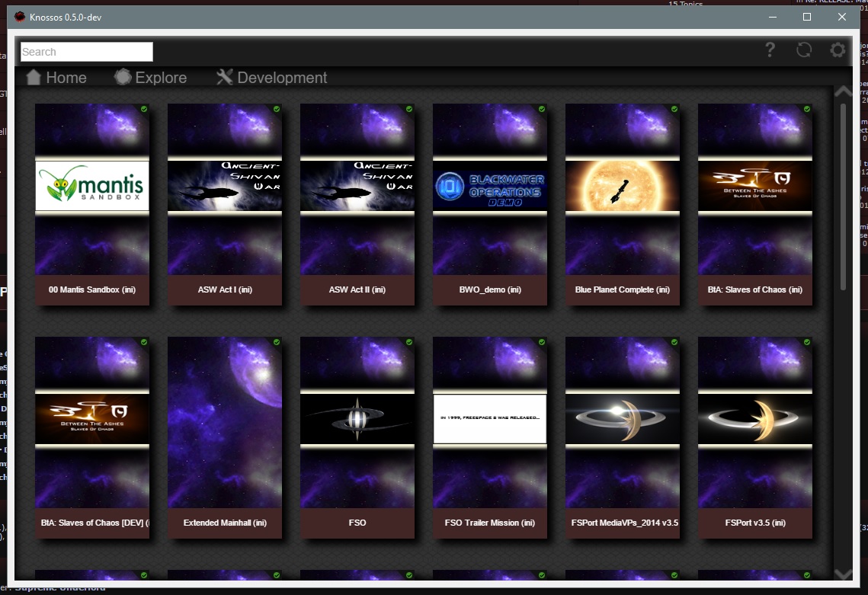Switch to the Explore tab
This screenshot has height=595, width=868.
150,78
